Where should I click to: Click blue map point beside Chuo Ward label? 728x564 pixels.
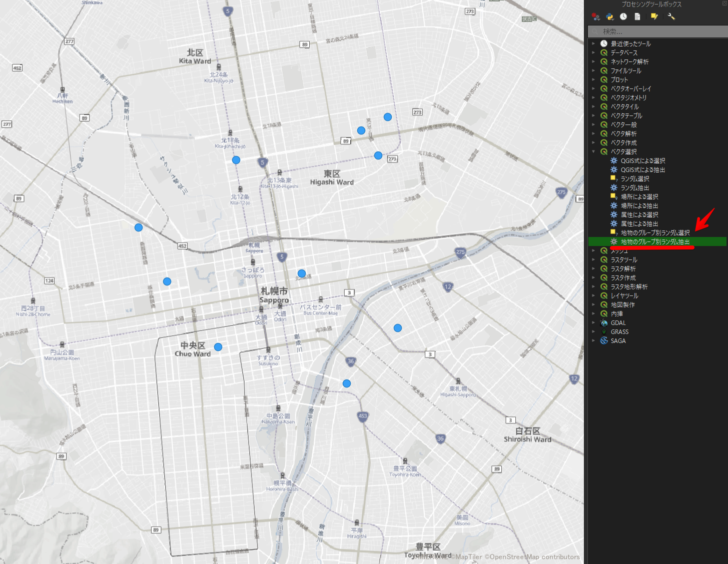[218, 347]
